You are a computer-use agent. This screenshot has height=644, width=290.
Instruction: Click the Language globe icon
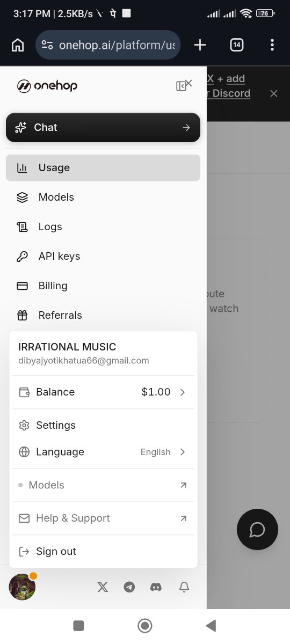click(24, 452)
